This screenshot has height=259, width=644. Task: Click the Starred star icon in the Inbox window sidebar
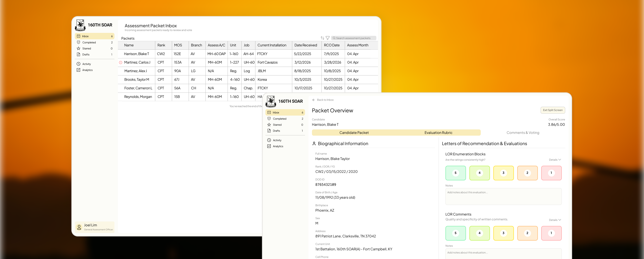click(78, 48)
